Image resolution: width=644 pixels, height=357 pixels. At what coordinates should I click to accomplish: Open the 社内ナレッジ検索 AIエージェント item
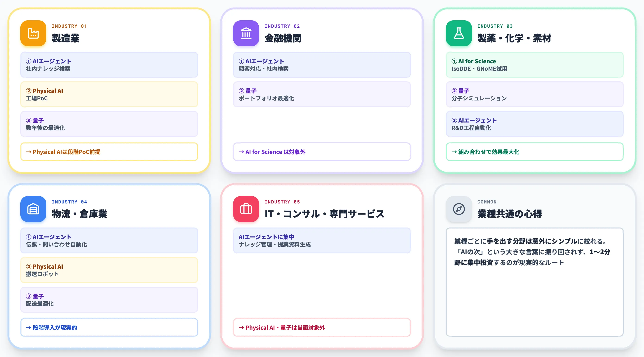[x=109, y=65]
